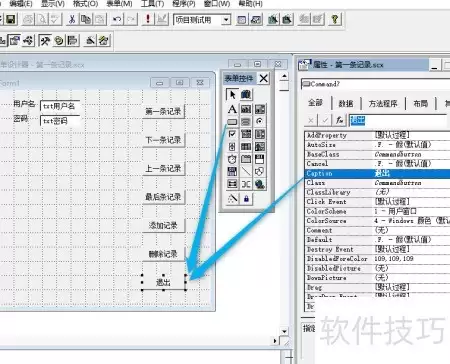
Task: Select the Line drawing tool
Action: (x=246, y=172)
